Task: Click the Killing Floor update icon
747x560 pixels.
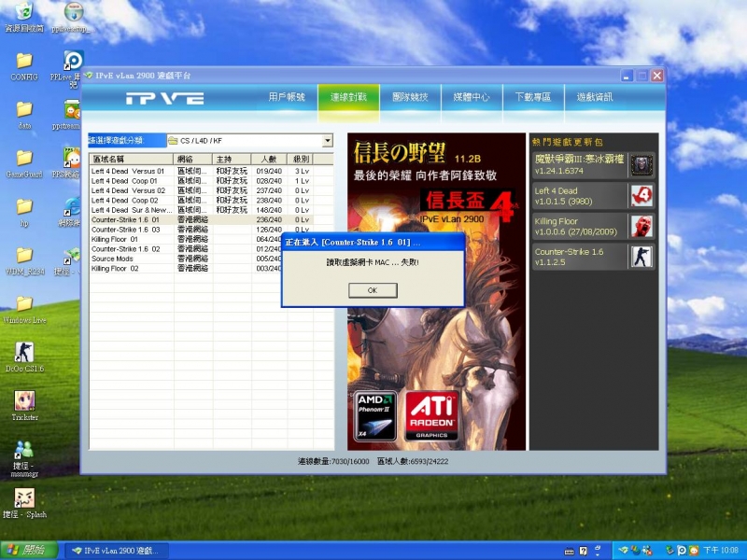Action: pyautogui.click(x=641, y=226)
